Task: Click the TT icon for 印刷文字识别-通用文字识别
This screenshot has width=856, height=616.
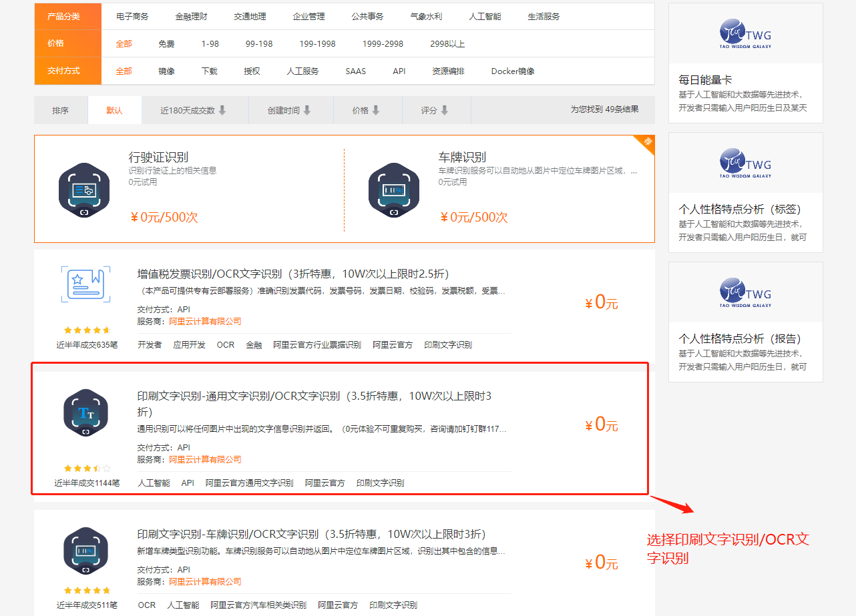Action: 85,412
